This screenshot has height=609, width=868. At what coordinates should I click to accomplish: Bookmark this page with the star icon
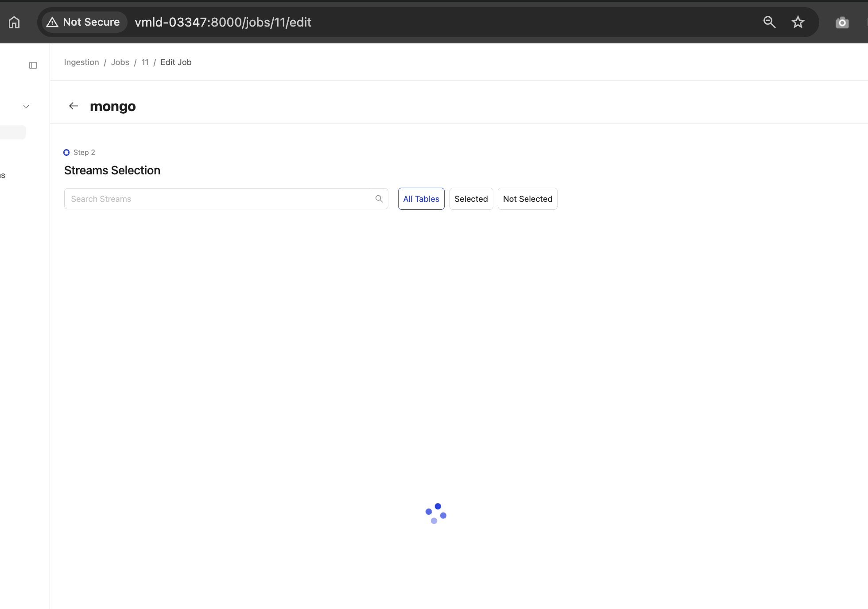point(798,22)
